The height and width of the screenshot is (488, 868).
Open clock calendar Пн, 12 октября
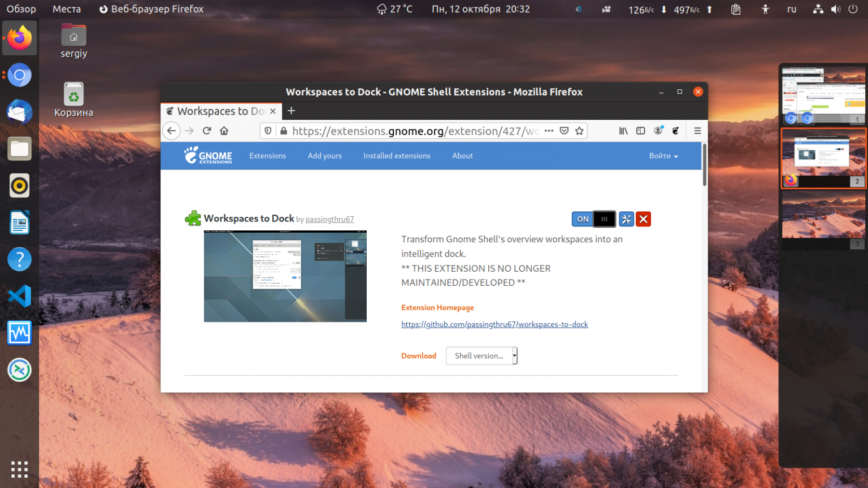pyautogui.click(x=481, y=9)
